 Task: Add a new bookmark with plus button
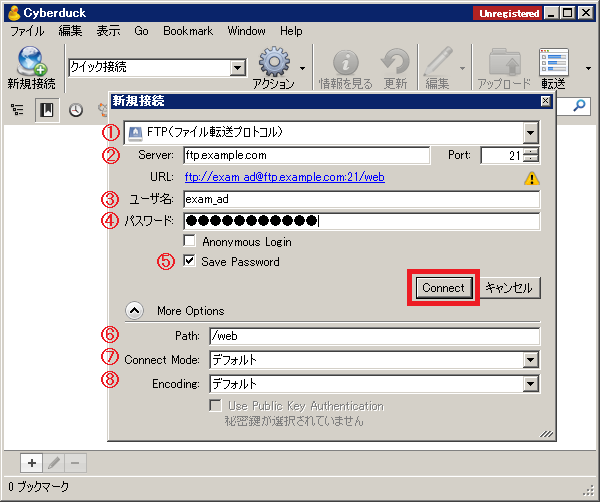[x=32, y=463]
